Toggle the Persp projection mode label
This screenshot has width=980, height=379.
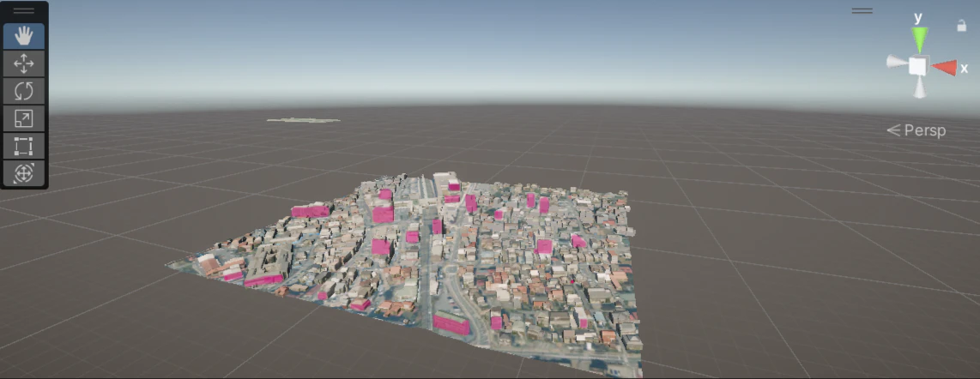click(916, 130)
